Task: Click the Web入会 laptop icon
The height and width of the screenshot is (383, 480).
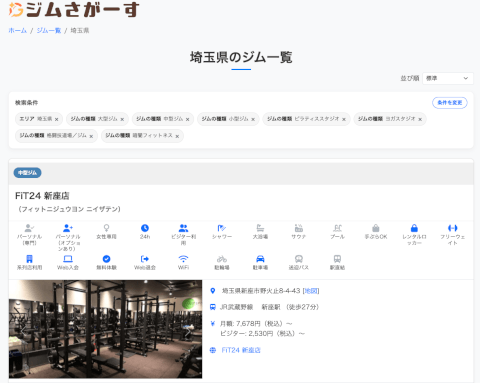Action: [68, 259]
